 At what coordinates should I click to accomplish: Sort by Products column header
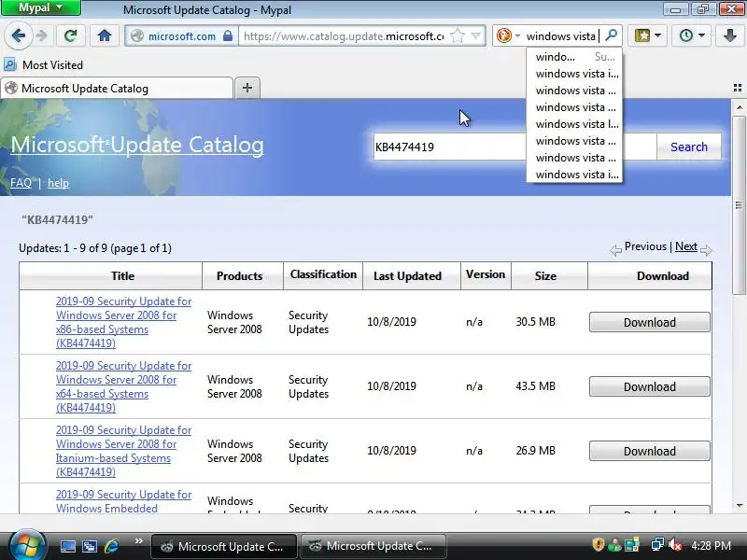pyautogui.click(x=240, y=275)
